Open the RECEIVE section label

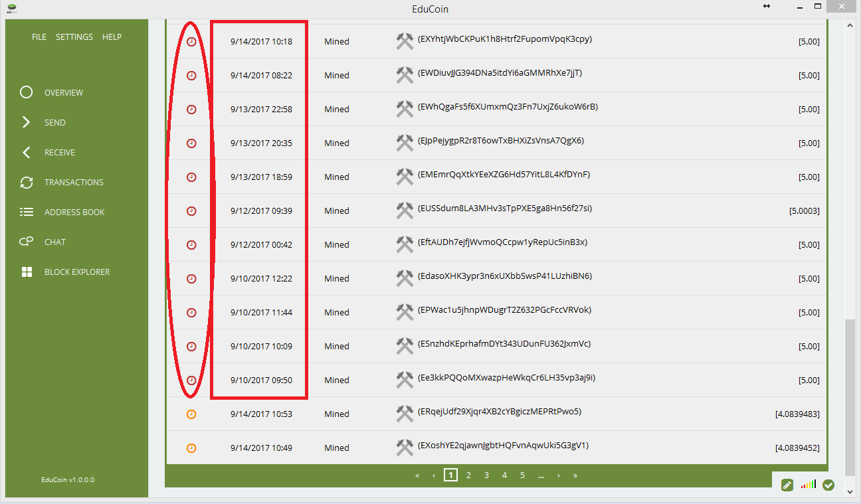(60, 152)
